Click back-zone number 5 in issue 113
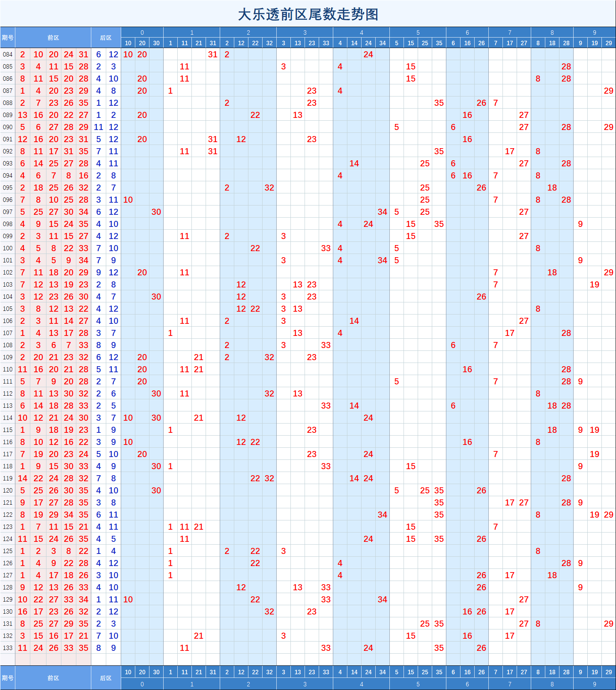Viewport: 616px width, 690px height. click(114, 406)
